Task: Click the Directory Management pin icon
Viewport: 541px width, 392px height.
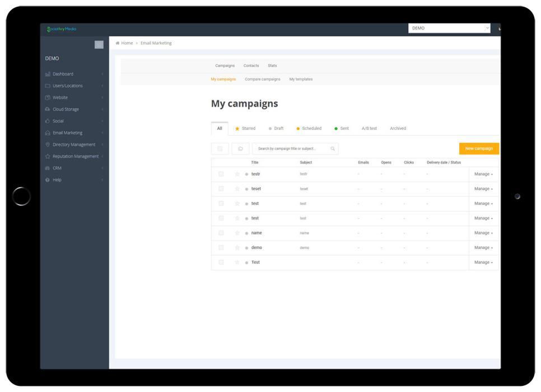Action: click(48, 144)
